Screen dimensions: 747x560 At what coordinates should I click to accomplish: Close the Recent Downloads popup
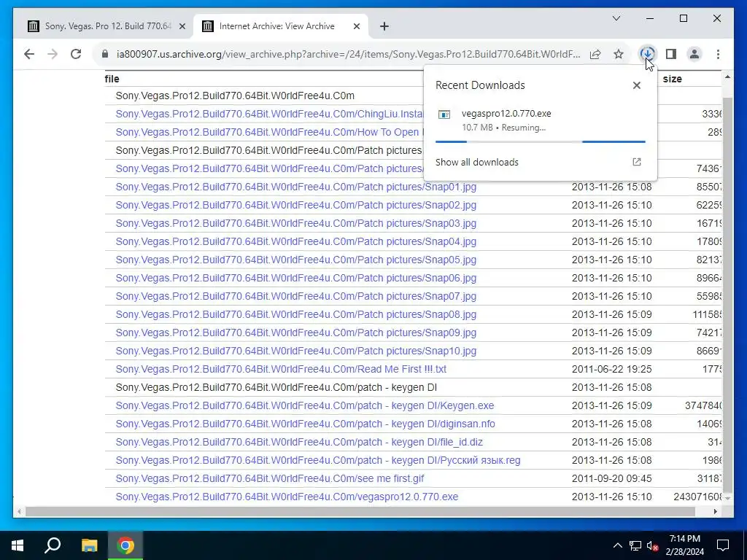click(636, 85)
